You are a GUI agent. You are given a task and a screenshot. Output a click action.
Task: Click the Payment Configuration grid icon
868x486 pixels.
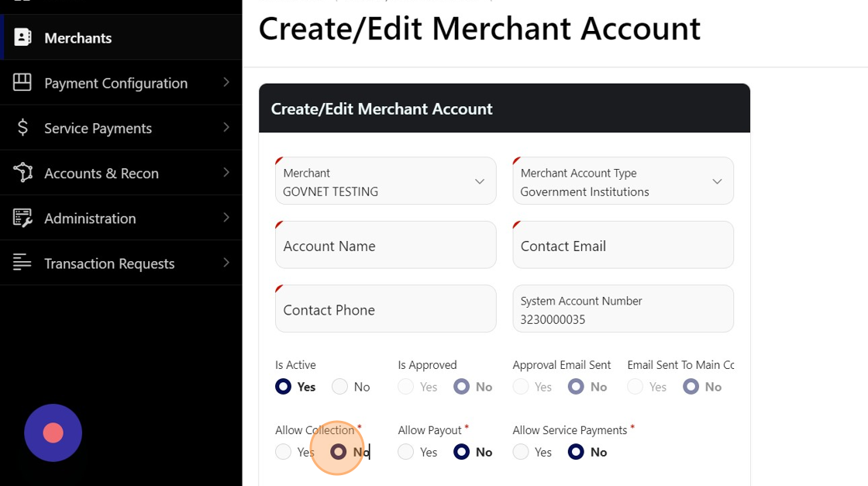click(22, 82)
